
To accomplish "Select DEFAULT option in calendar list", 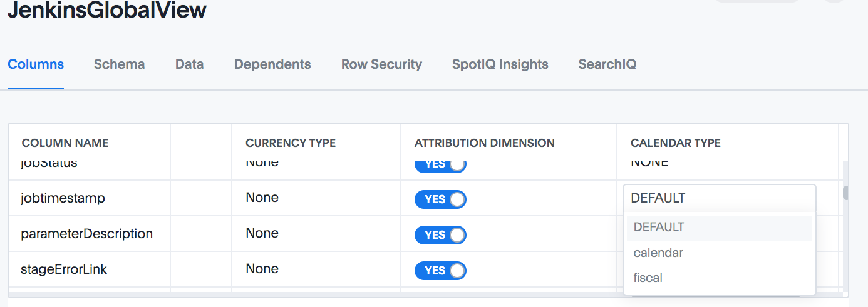I will [720, 228].
